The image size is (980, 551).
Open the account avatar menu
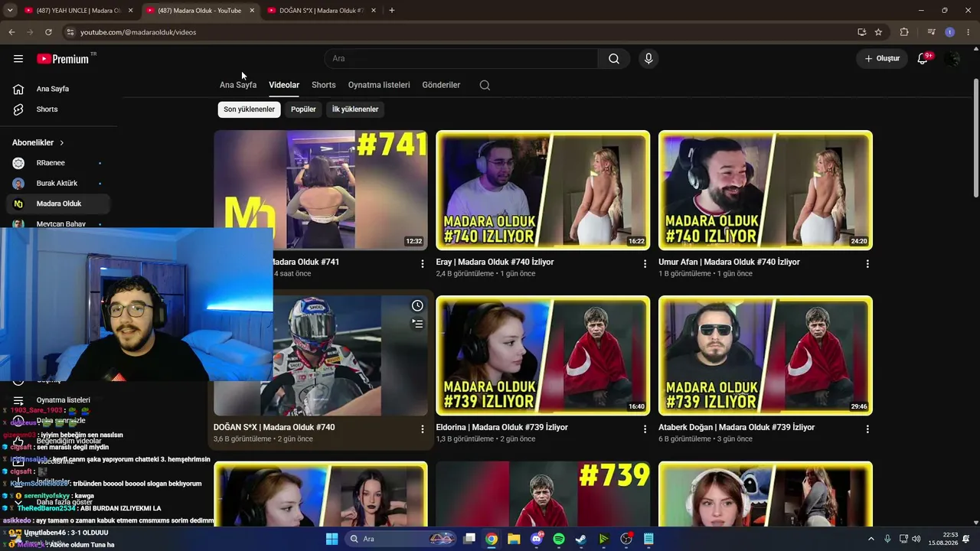tap(952, 59)
